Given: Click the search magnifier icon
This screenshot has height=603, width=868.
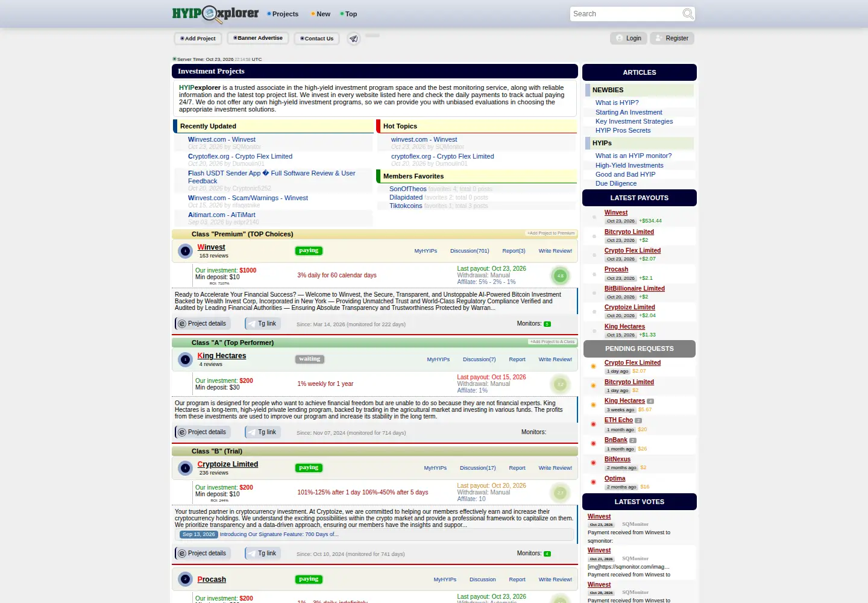Looking at the screenshot, I should pyautogui.click(x=688, y=13).
